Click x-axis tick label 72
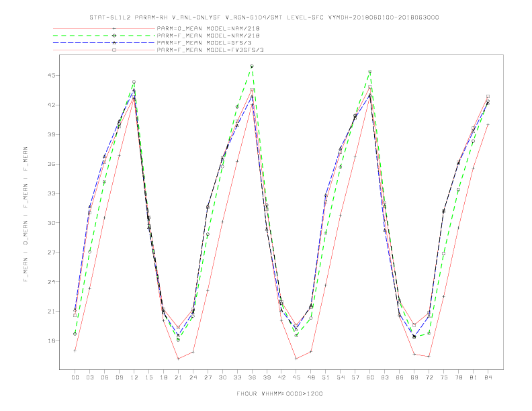 429,377
